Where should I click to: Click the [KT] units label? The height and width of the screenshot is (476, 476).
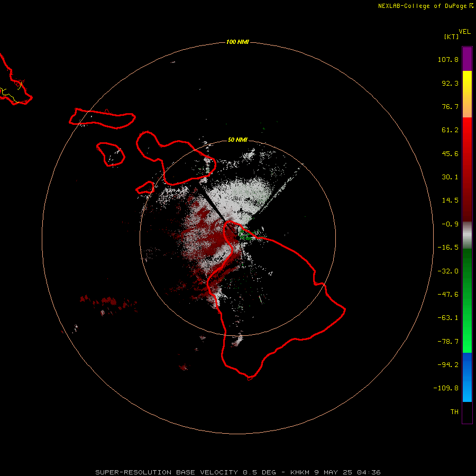point(452,36)
